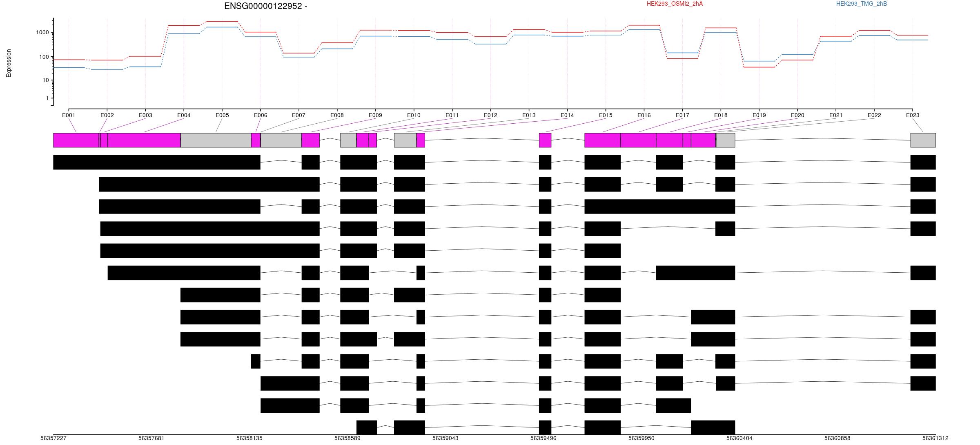
Task: Click genomic coordinate 56358135
Action: click(249, 438)
